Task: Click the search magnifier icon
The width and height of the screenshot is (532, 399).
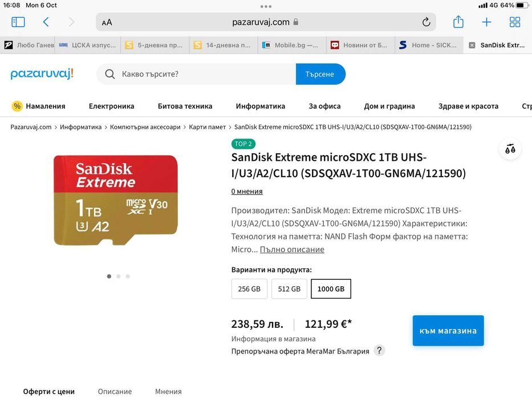Action: tap(109, 74)
